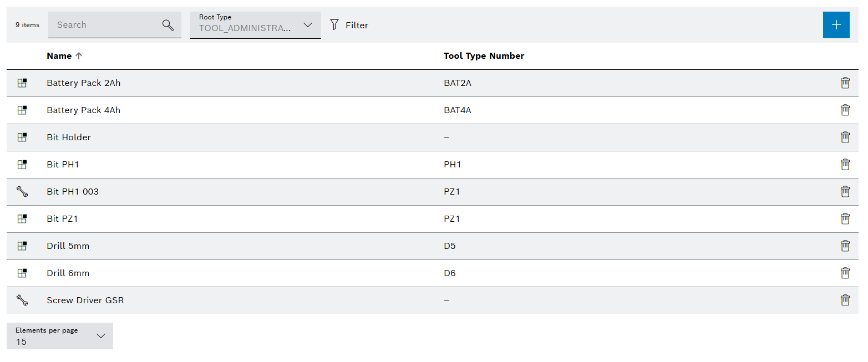
Task: Click wrench icon beside Bit PH1 003
Action: pos(22,191)
